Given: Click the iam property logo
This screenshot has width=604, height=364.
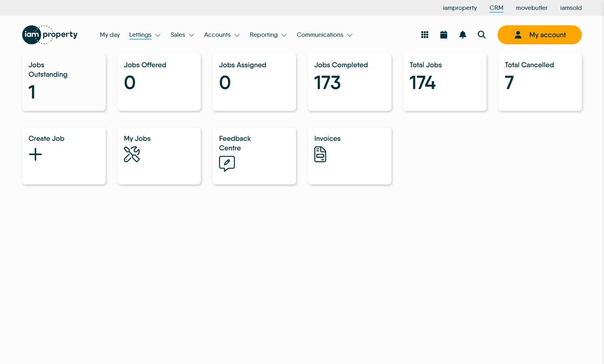Looking at the screenshot, I should point(50,35).
